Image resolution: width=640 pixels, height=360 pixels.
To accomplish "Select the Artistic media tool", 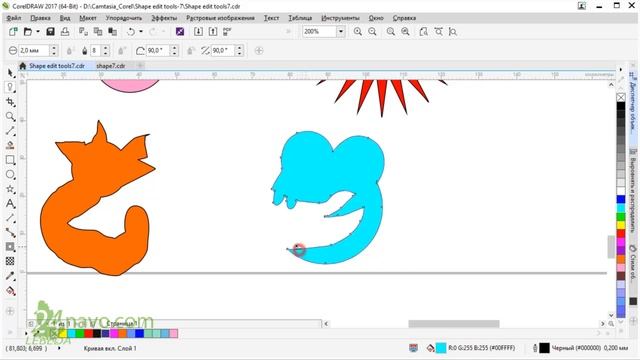I will pyautogui.click(x=11, y=145).
